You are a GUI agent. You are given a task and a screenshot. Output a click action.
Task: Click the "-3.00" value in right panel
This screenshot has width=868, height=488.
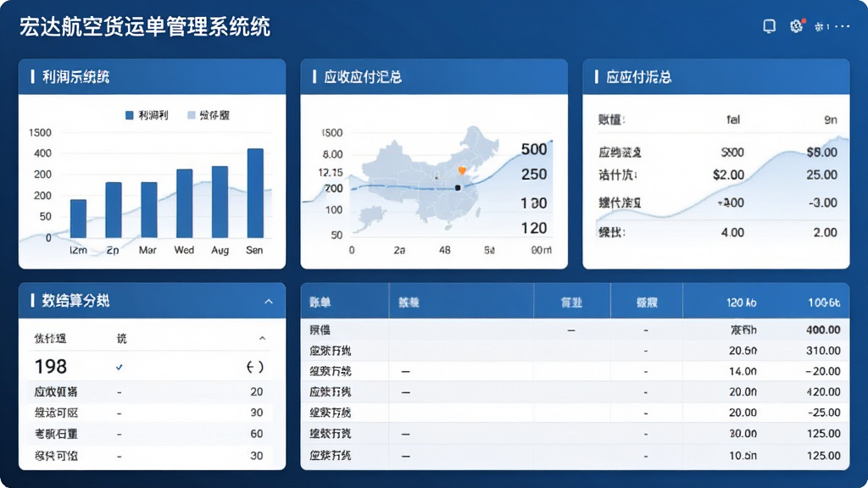point(822,203)
